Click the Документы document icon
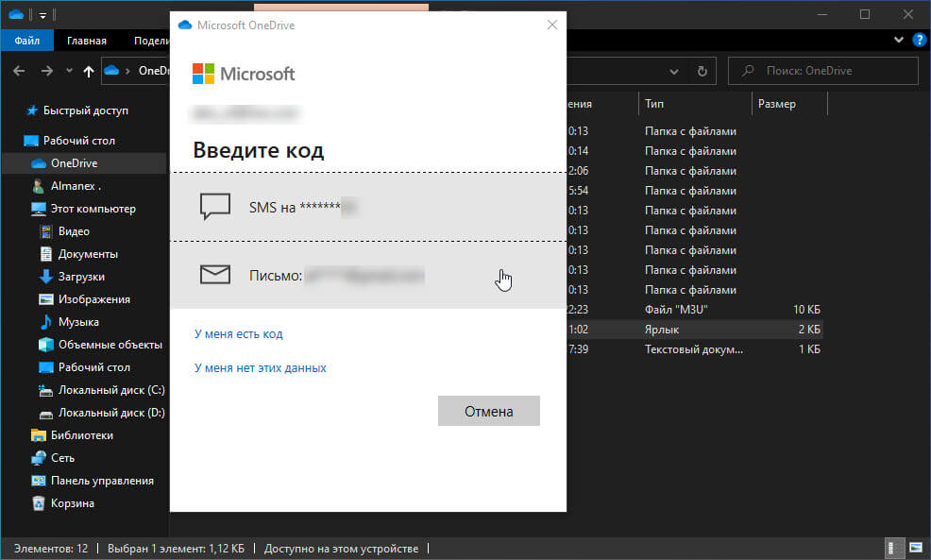The width and height of the screenshot is (931, 560). [46, 254]
